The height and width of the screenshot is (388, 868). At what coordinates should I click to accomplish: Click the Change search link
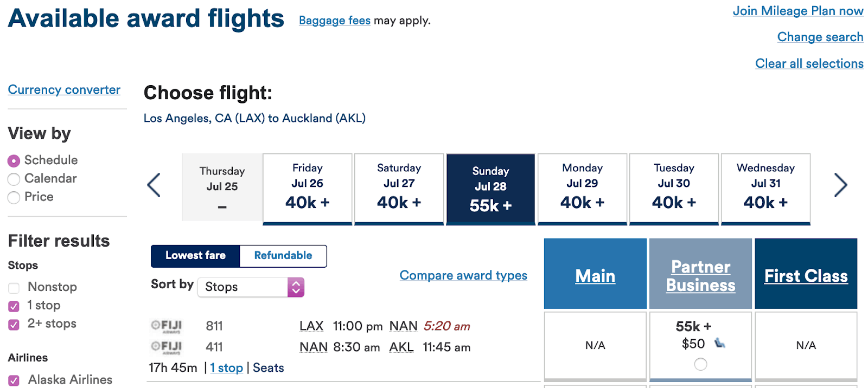820,37
